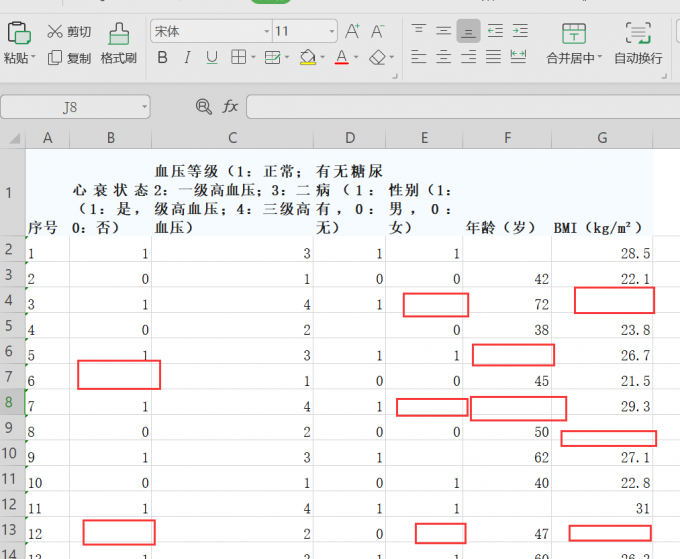
Task: Open the font color dropdown arrow
Action: tap(356, 57)
